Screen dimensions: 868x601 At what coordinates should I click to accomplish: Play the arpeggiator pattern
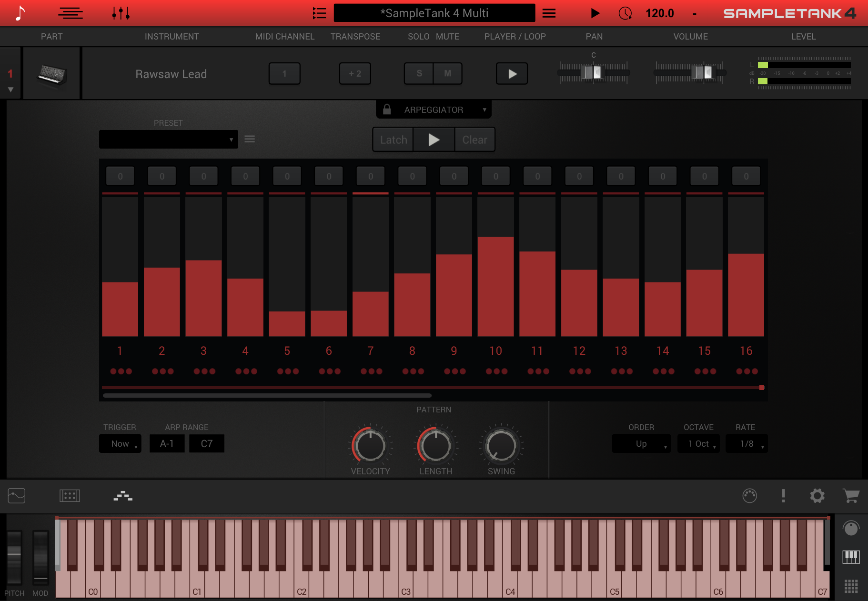point(434,140)
